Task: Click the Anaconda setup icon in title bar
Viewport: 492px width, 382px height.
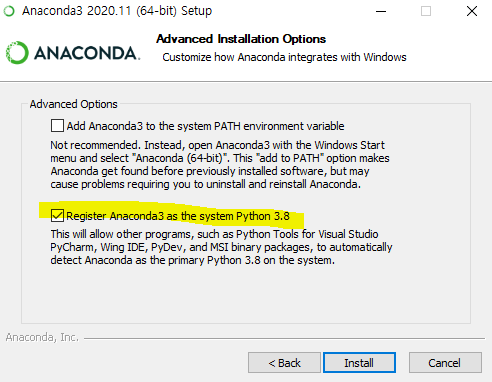Action: 9,11
